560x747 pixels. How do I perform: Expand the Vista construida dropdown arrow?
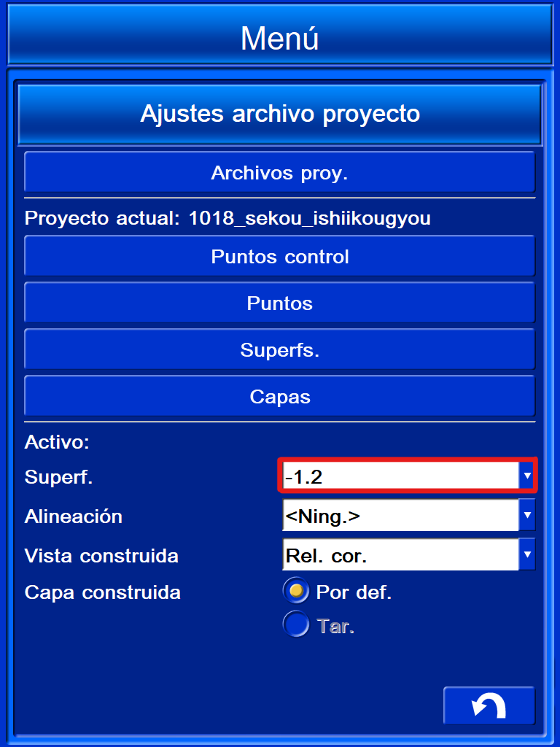point(526,554)
